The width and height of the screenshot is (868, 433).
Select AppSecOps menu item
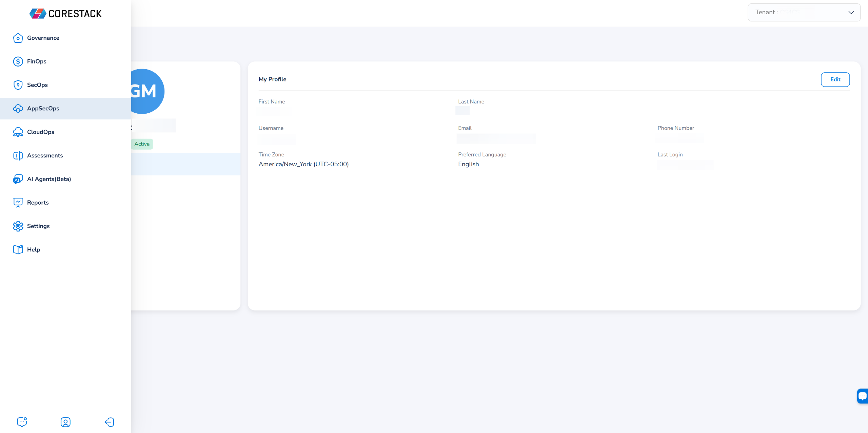point(43,109)
